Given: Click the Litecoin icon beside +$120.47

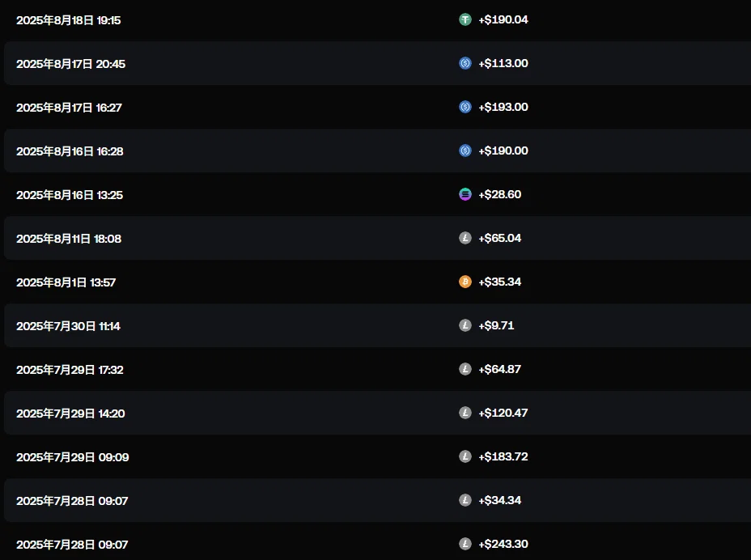Looking at the screenshot, I should coord(465,413).
